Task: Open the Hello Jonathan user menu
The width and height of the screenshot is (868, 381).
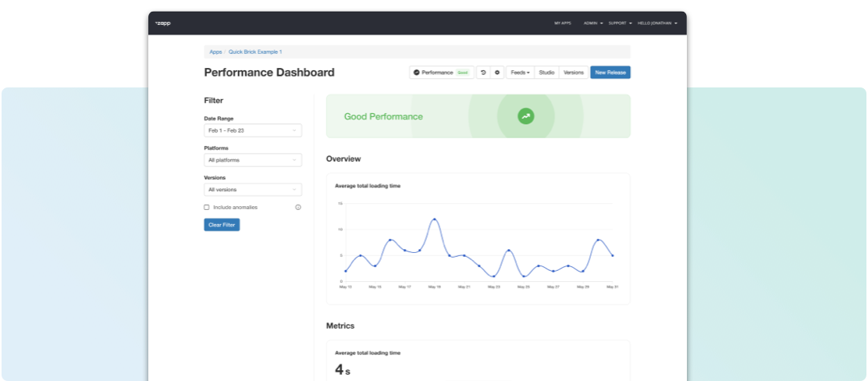Action: coord(656,23)
